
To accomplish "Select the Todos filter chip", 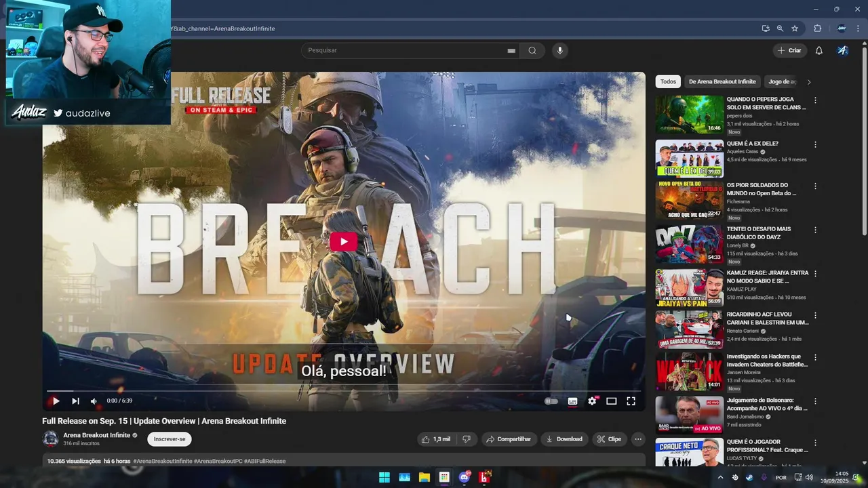I will 668,81.
